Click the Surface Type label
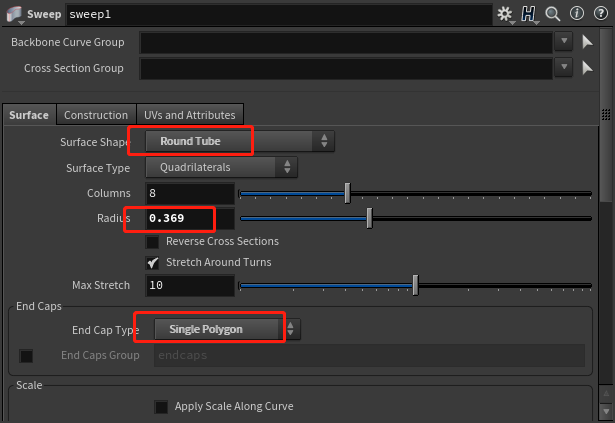The image size is (615, 423). 98,168
